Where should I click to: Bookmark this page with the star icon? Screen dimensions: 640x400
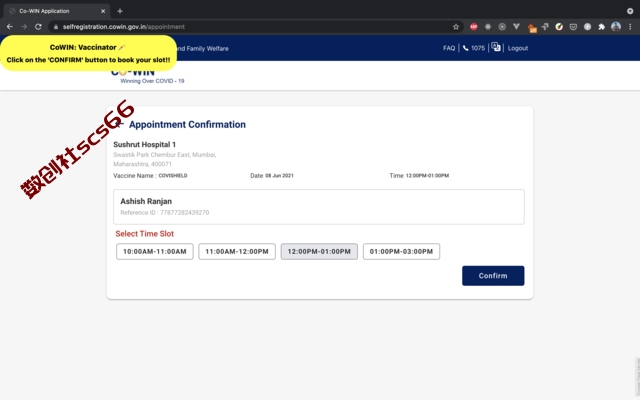456,27
